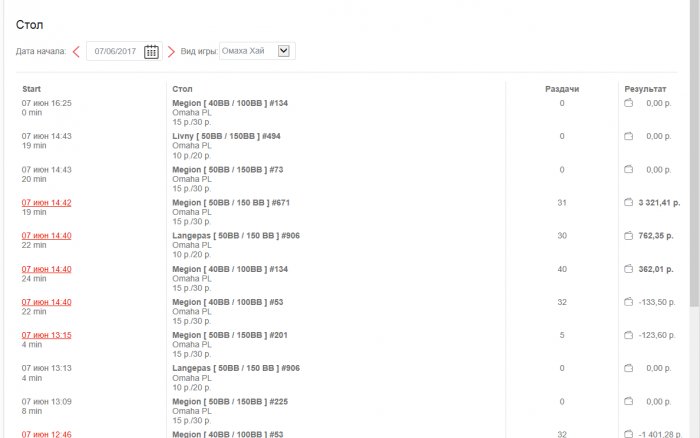Click the Результат column header
Viewport: 700px width, 438px height.
pyautogui.click(x=645, y=89)
